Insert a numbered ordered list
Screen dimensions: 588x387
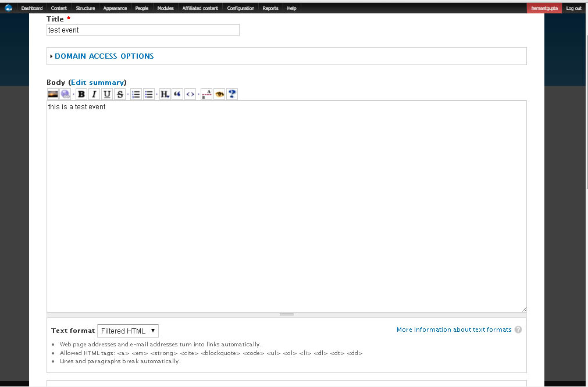tap(136, 94)
